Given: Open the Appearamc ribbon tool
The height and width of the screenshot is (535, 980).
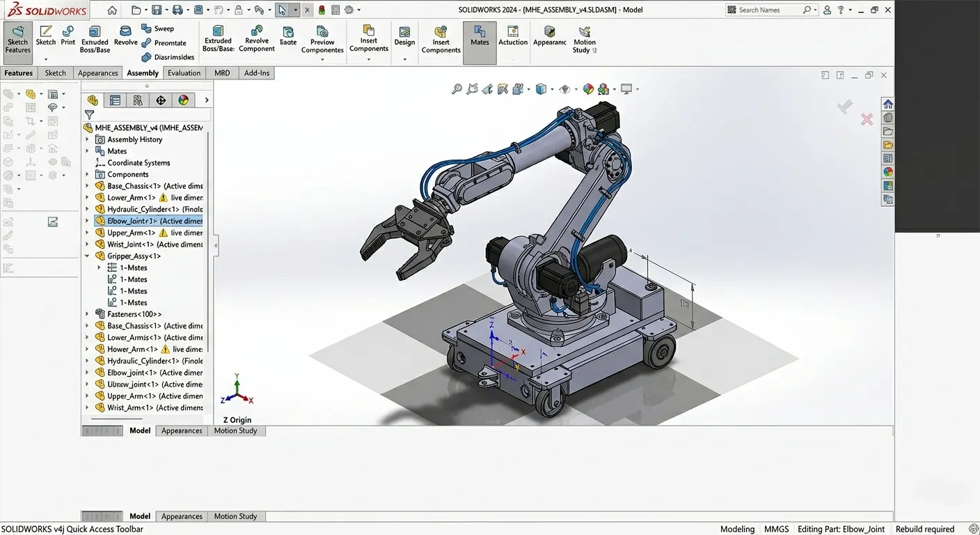Looking at the screenshot, I should (550, 36).
